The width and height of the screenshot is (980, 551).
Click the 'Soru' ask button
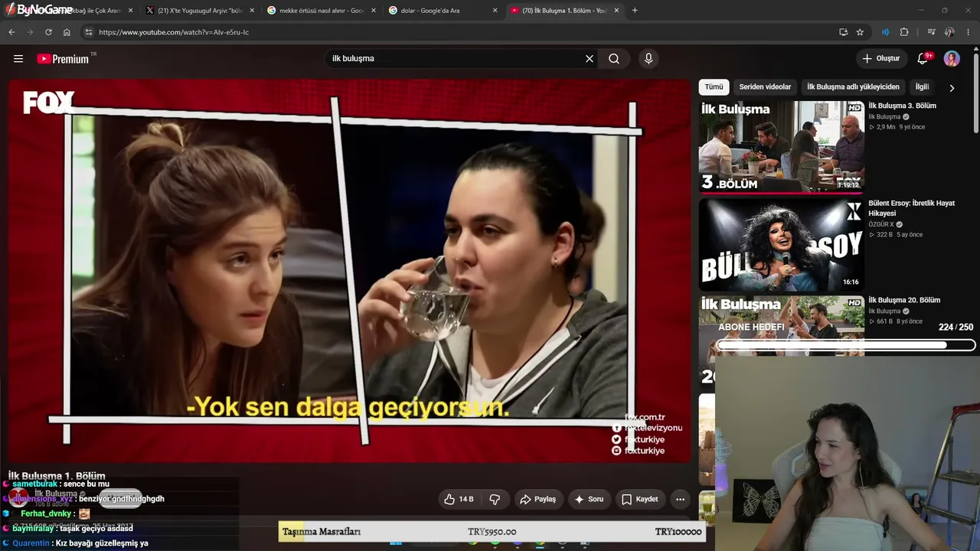click(589, 499)
